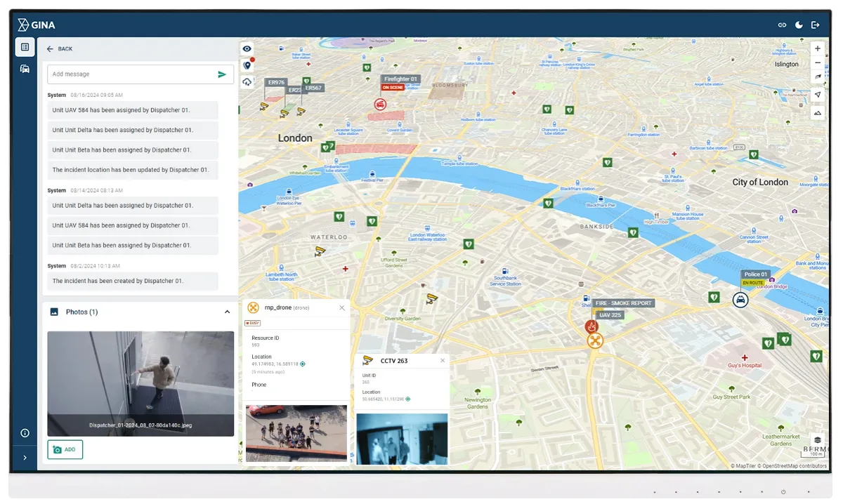
Task: Click in the Add message field
Action: click(130, 74)
